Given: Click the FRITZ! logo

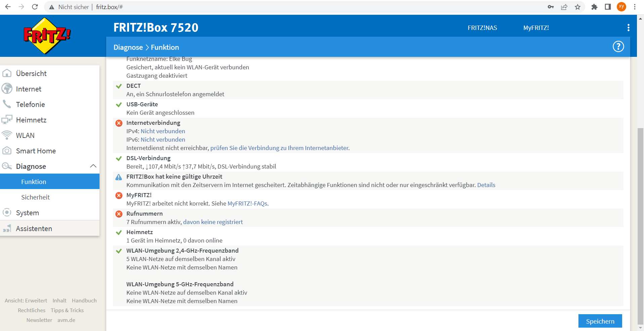Looking at the screenshot, I should point(47,36).
